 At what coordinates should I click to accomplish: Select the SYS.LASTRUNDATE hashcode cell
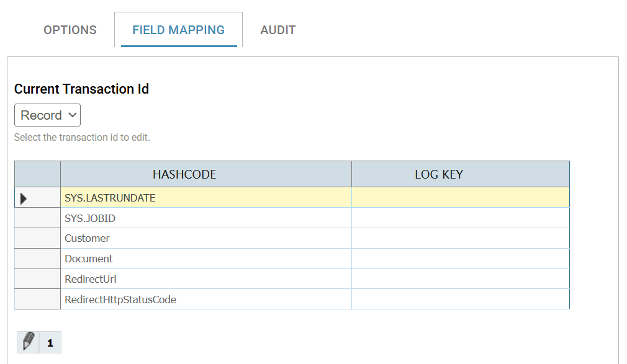(206, 197)
